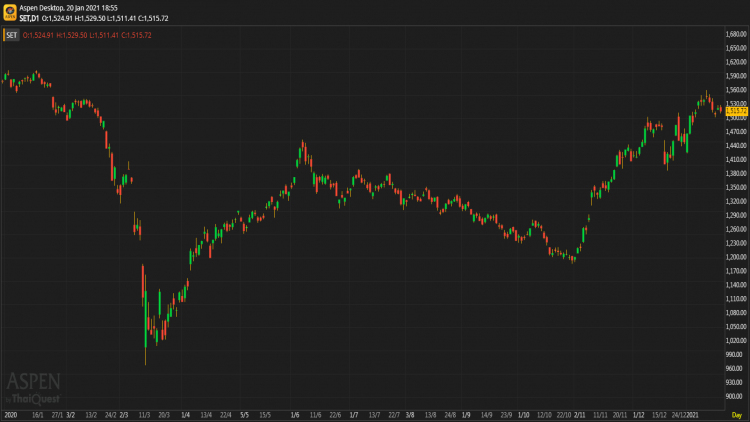Click the red C:1,515.72 close value
Image resolution: width=750 pixels, height=422 pixels.
[136, 35]
